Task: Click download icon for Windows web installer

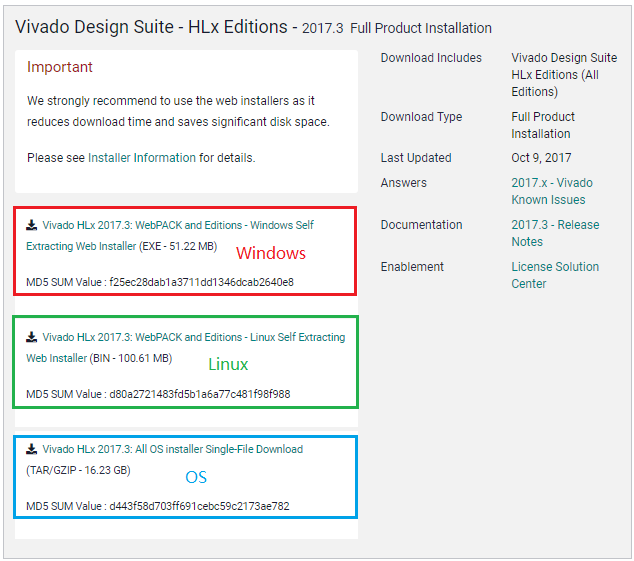Action: coord(31,225)
